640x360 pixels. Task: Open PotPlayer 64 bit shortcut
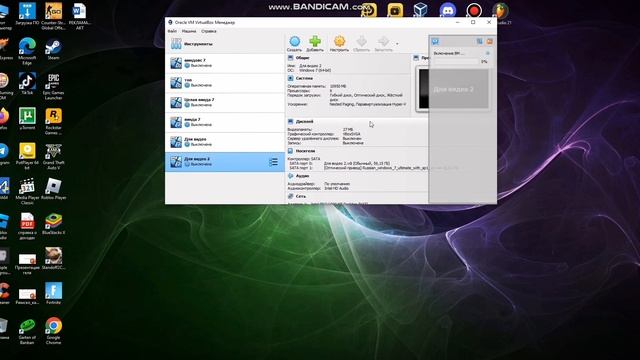[x=27, y=156]
